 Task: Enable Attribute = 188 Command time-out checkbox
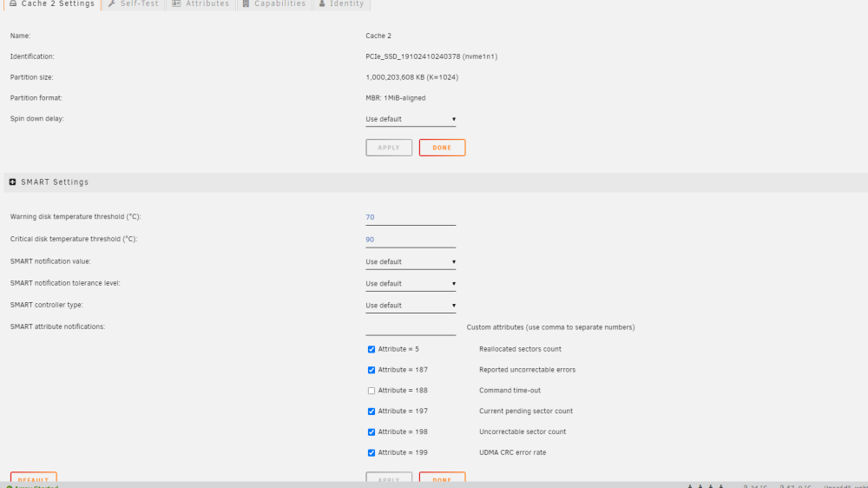tap(372, 391)
